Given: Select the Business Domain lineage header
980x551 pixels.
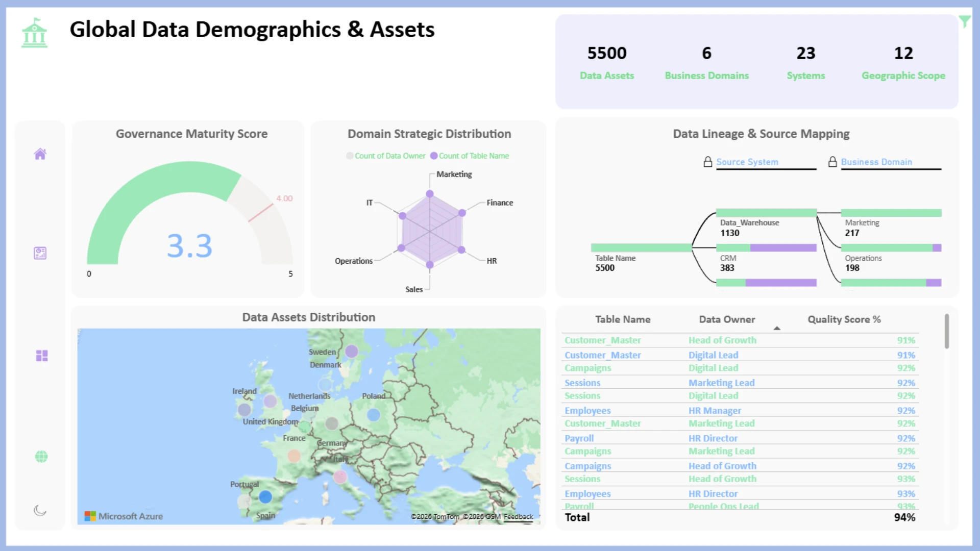Looking at the screenshot, I should (x=876, y=162).
